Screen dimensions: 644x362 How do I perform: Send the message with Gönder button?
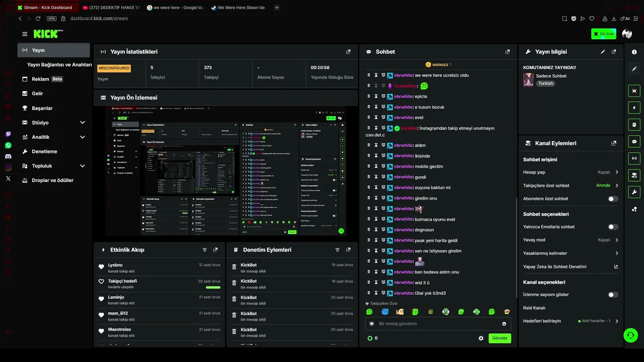(500, 338)
